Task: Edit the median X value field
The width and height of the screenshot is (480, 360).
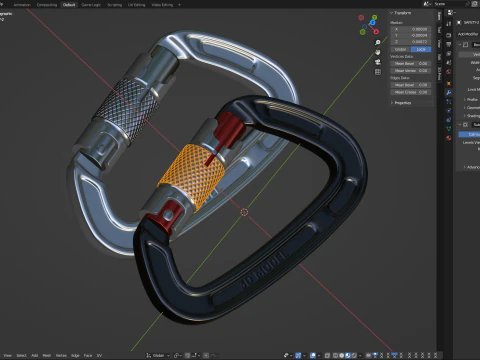Action: pyautogui.click(x=411, y=29)
